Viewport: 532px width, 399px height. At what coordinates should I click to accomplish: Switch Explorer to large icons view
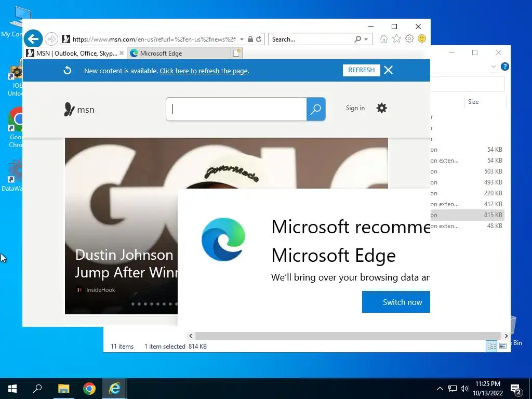503,345
